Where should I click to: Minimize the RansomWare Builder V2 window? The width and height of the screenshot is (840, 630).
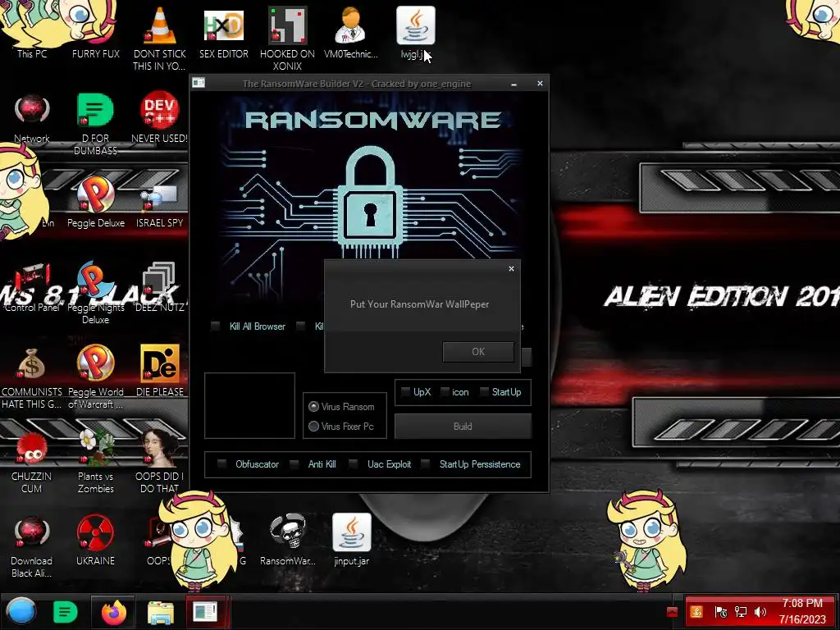coord(514,84)
